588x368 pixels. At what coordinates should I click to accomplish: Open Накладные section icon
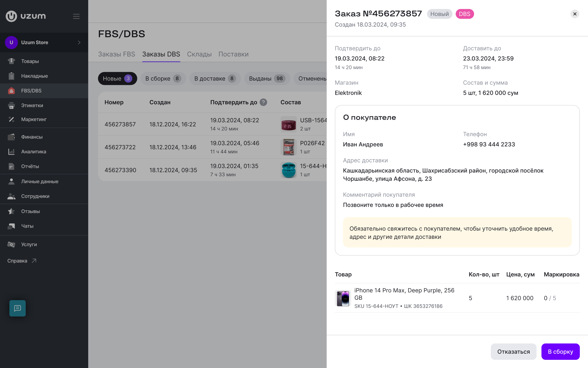point(11,76)
